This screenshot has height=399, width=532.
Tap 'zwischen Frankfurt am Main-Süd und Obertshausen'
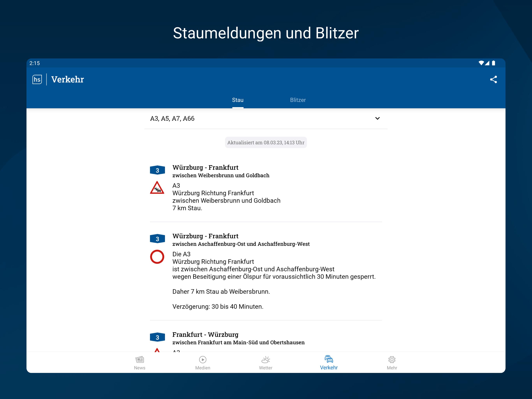coord(238,343)
